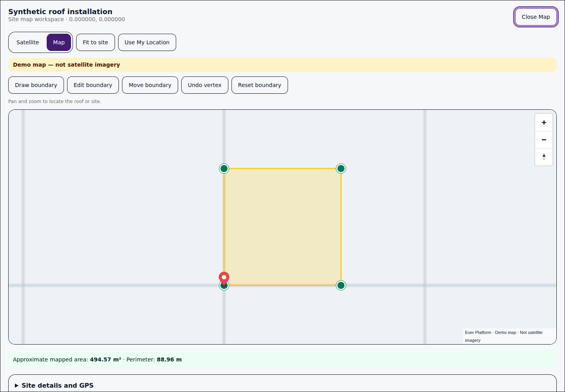Click the Pan and zoom hint text
The width and height of the screenshot is (565, 392).
click(55, 102)
